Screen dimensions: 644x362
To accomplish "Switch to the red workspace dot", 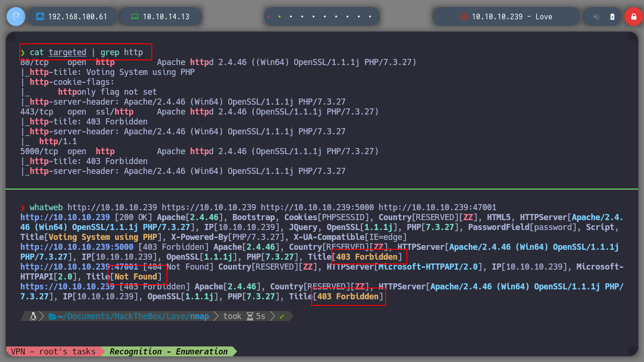I will [268, 16].
